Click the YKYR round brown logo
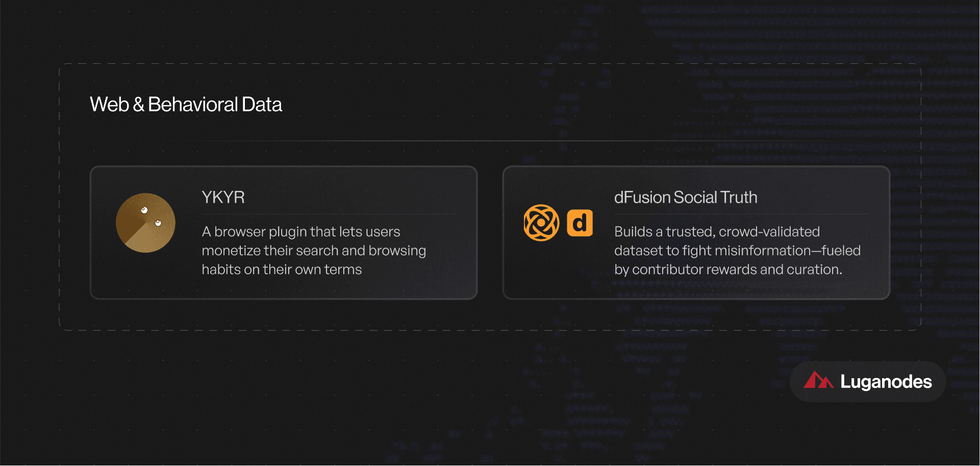 [145, 223]
